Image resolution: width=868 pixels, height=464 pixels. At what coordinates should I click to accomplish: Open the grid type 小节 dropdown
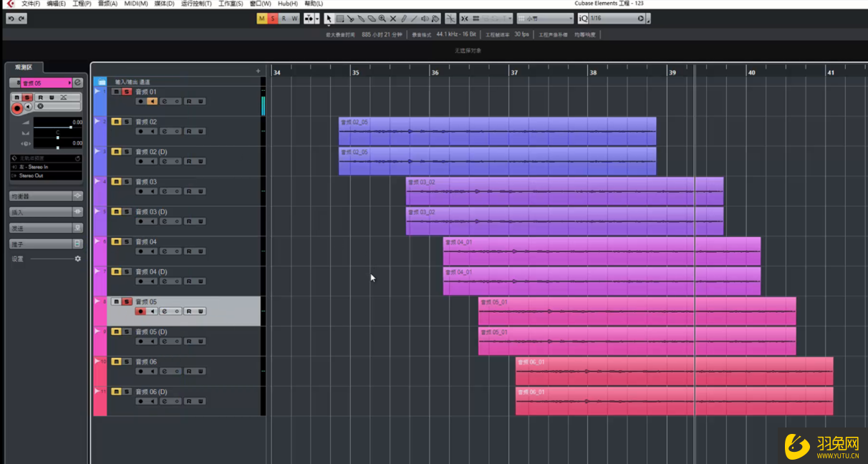pyautogui.click(x=546, y=19)
